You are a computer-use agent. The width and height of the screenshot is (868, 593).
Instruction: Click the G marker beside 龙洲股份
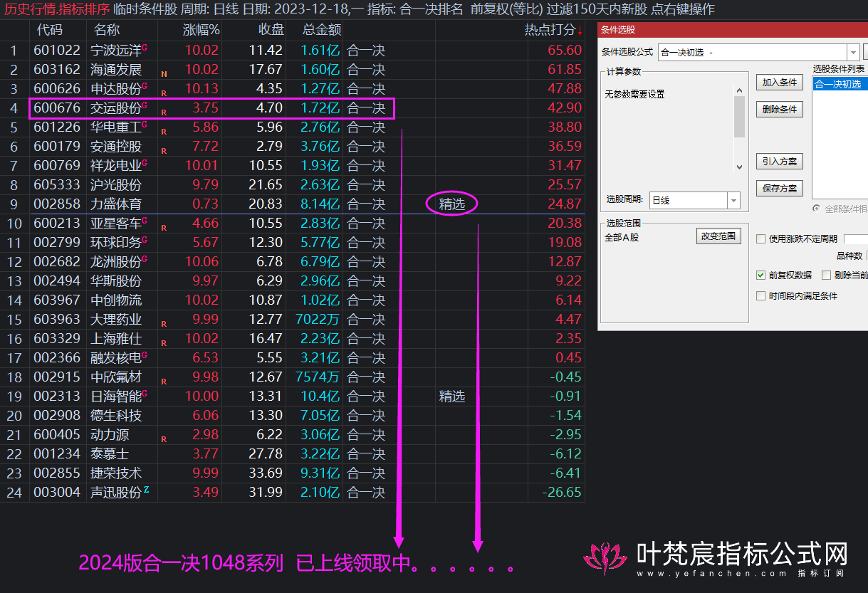click(x=145, y=258)
